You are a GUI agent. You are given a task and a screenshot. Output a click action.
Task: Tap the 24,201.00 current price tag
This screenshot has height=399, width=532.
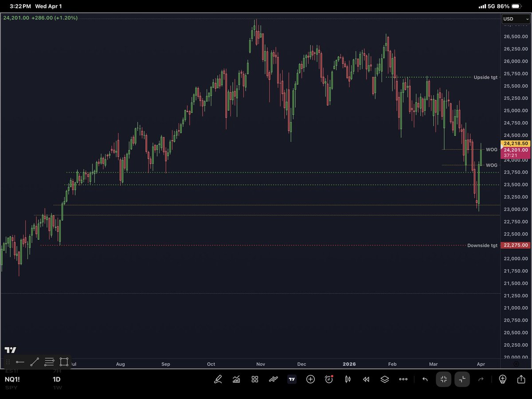pyautogui.click(x=515, y=153)
